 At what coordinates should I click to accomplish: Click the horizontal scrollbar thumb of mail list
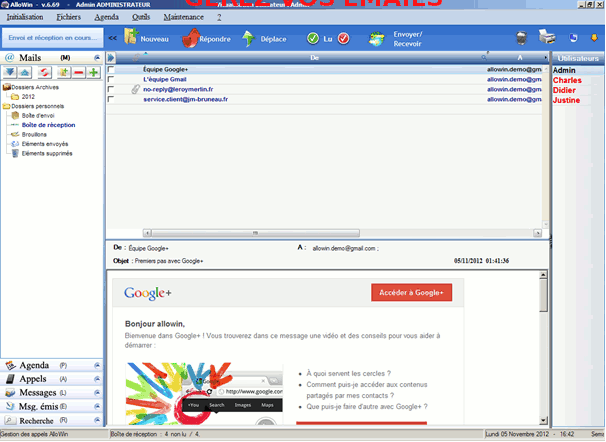coord(255,233)
